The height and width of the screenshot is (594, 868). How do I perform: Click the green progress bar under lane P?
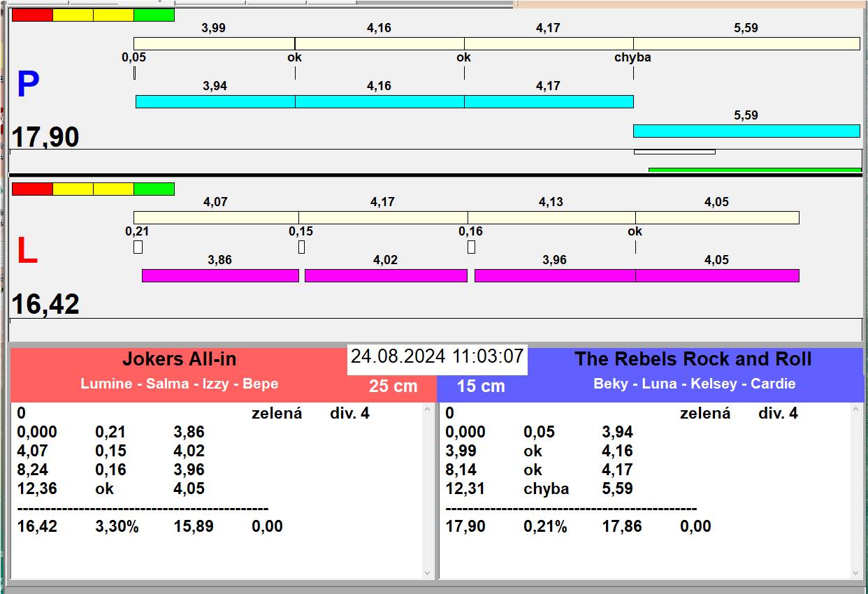pos(755,170)
